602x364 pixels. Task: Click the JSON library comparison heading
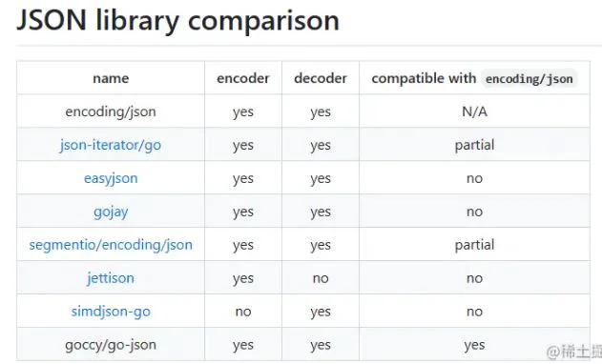click(x=178, y=21)
